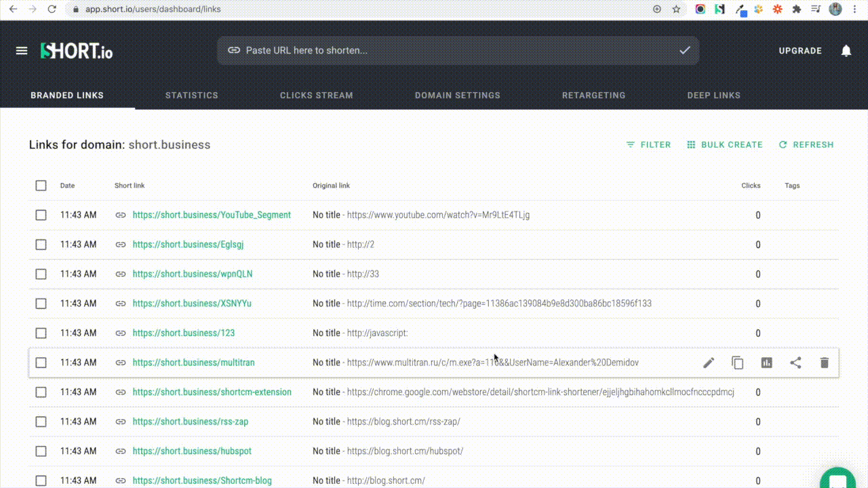
Task: Open the Filter options
Action: 648,144
